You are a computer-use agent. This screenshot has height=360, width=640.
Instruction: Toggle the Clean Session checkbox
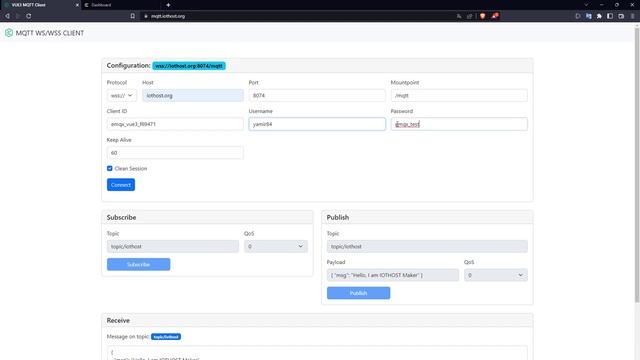pos(109,168)
